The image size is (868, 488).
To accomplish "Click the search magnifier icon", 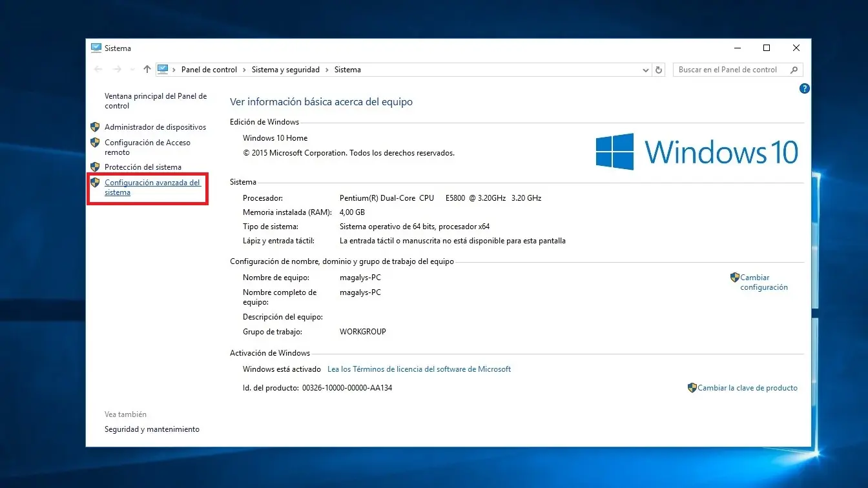I will tap(794, 70).
